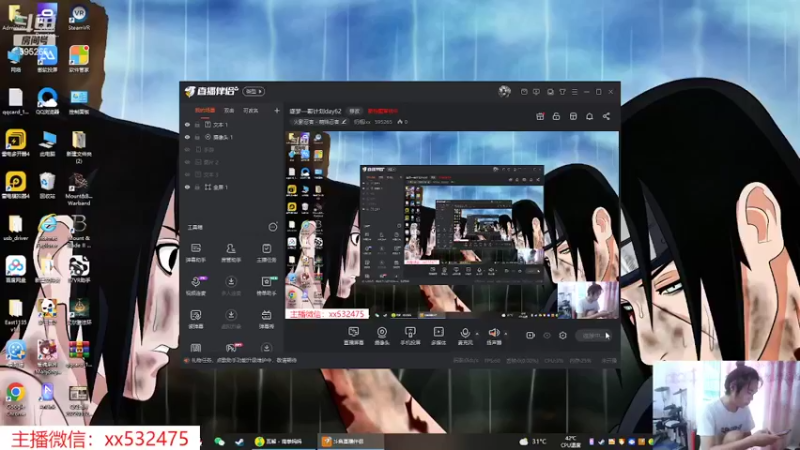The image size is (800, 450).
Task: Switch to the first red scene tab
Action: click(205, 110)
